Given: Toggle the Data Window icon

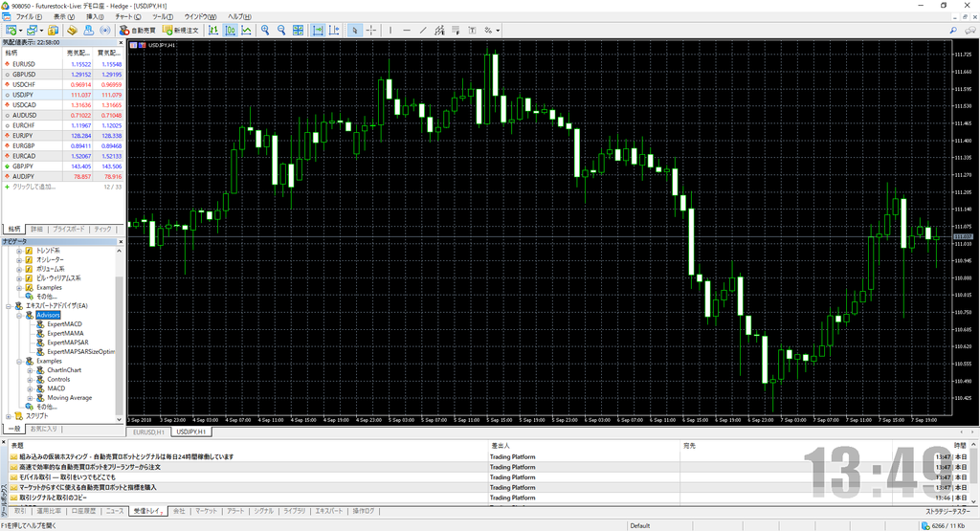Looking at the screenshot, I should point(73,30).
